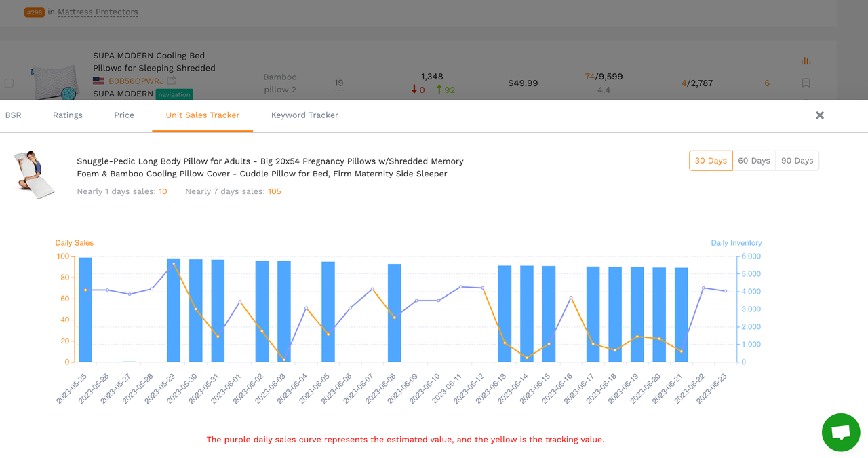
Task: Switch to the BSR tab
Action: [x=14, y=115]
